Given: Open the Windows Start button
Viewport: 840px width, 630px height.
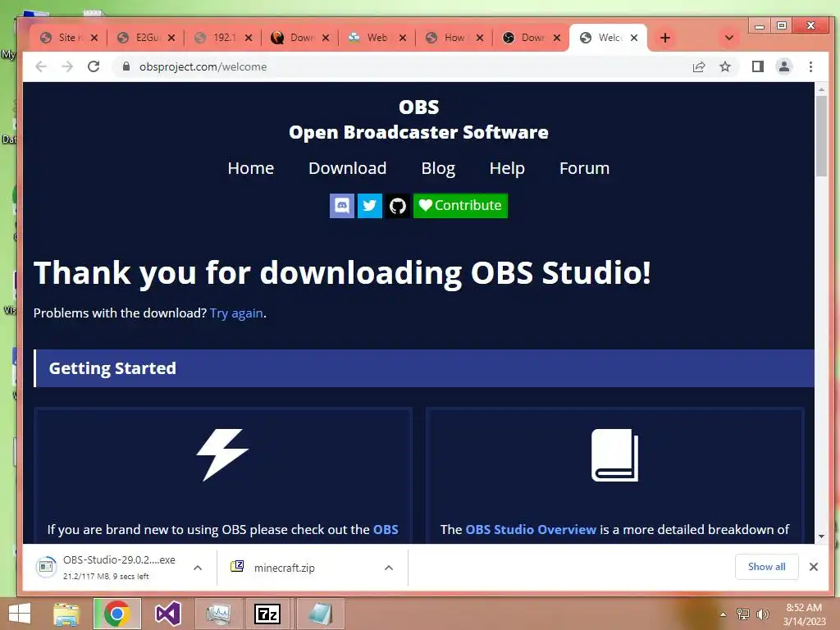Looking at the screenshot, I should (20, 614).
